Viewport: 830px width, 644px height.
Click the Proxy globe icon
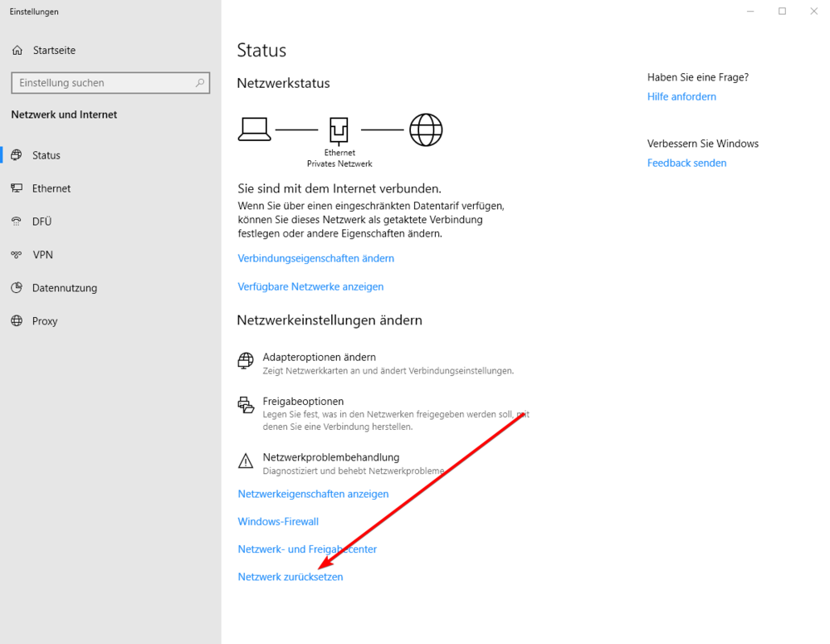[x=17, y=321]
